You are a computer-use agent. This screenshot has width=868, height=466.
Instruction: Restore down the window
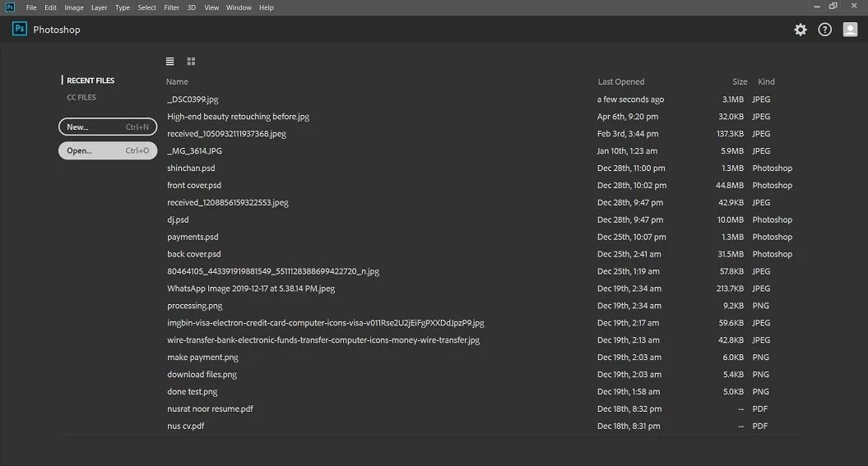coord(833,6)
